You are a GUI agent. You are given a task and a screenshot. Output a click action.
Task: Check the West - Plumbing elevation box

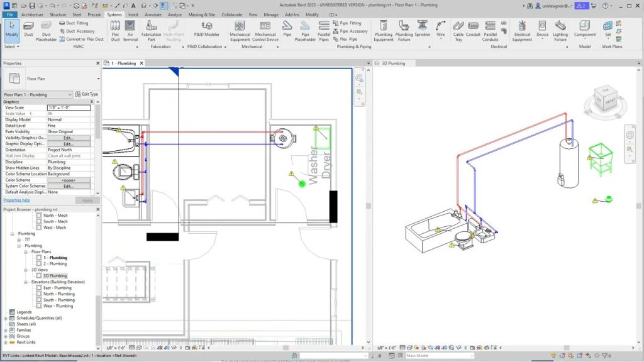39,306
